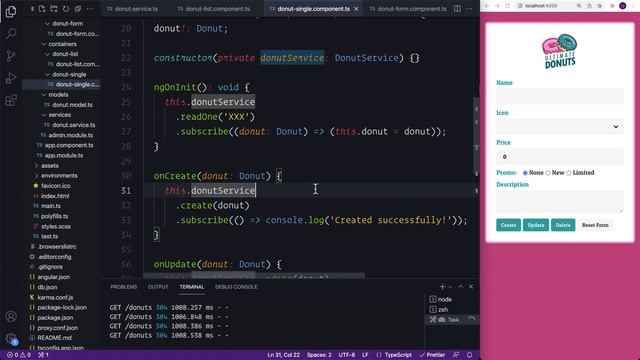
Task: Open Explorer views and more actions menu
Action: (90, 9)
